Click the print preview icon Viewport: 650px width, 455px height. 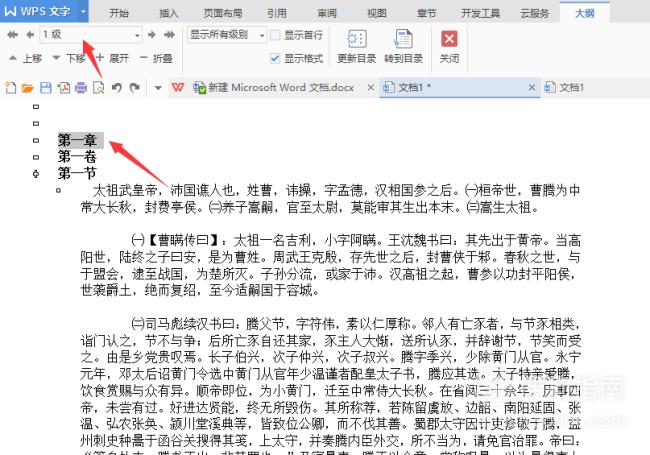click(99, 87)
